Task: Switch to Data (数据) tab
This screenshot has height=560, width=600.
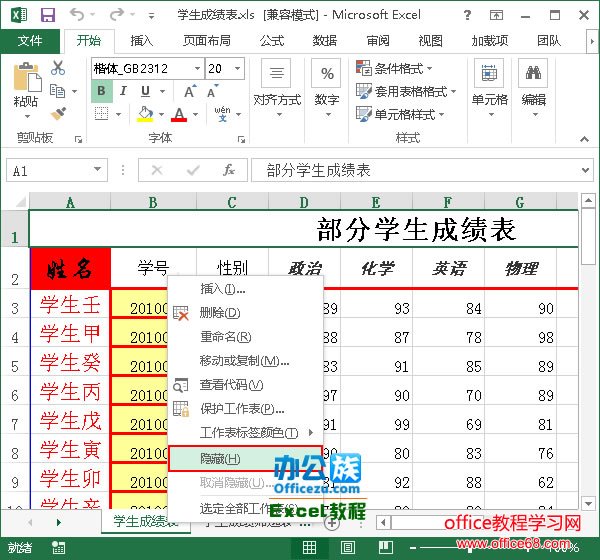Action: tap(324, 41)
